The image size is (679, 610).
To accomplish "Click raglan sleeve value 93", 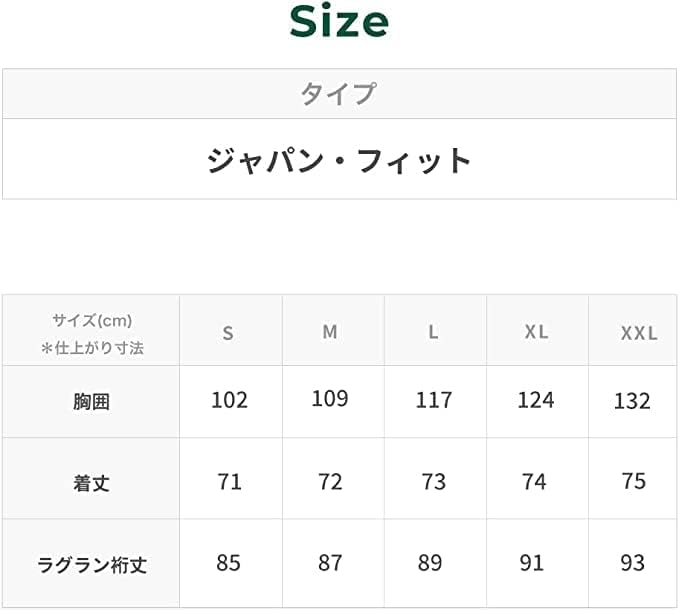I will pyautogui.click(x=632, y=563).
